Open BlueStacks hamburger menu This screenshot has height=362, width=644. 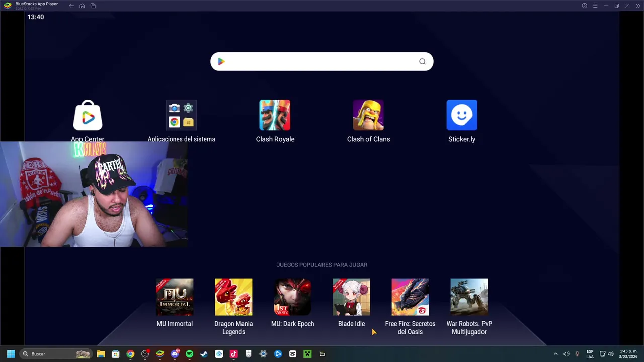tap(595, 6)
